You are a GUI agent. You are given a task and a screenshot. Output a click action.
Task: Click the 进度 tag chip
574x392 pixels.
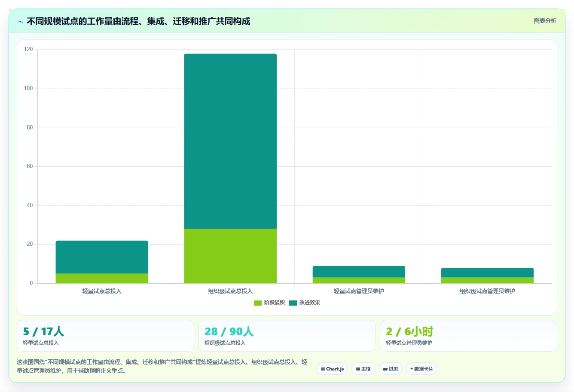[390, 369]
